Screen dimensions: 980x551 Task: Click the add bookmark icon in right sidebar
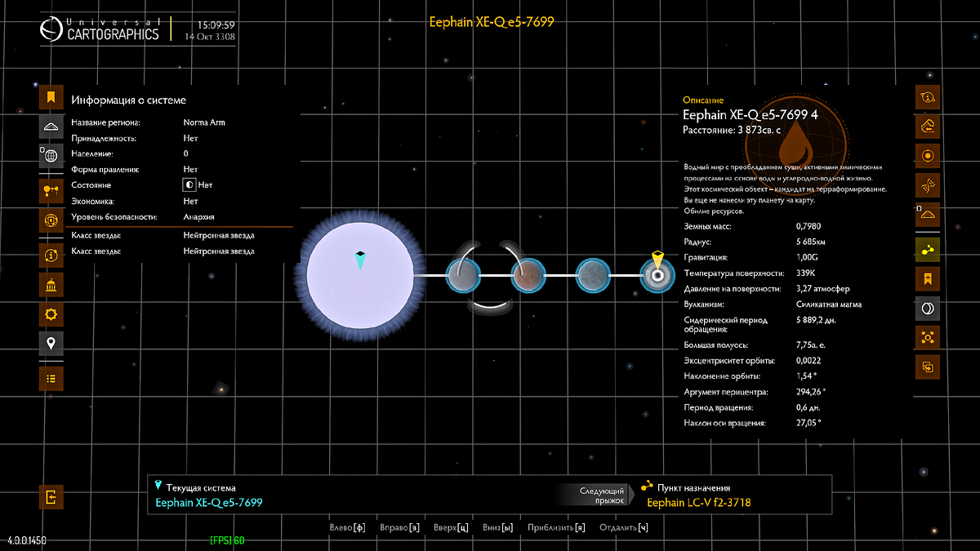point(928,279)
